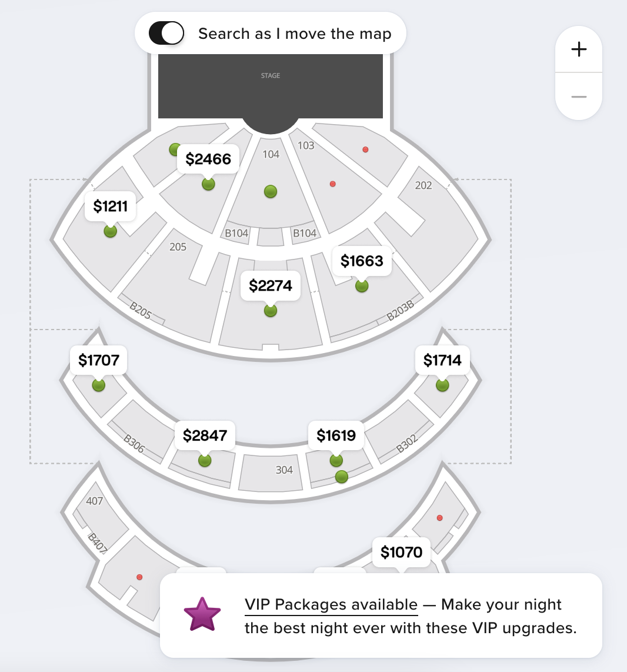Choose the $1070 price bubble
Screen dimensions: 627x672
[x=401, y=553]
